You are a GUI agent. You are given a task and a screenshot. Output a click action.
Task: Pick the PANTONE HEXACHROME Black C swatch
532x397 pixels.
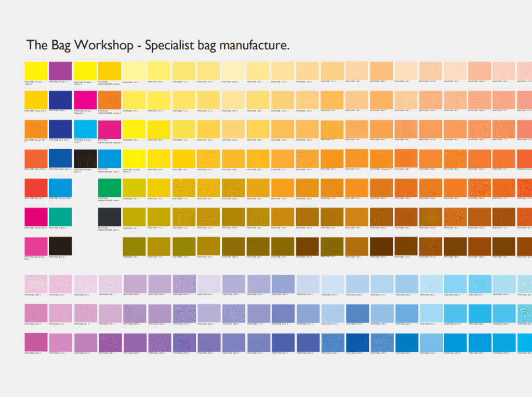click(108, 217)
